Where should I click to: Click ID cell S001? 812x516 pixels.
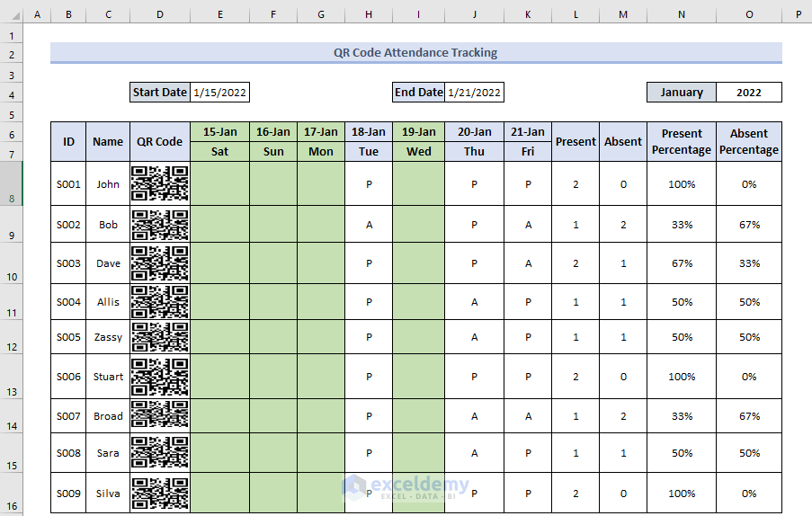[x=68, y=183]
